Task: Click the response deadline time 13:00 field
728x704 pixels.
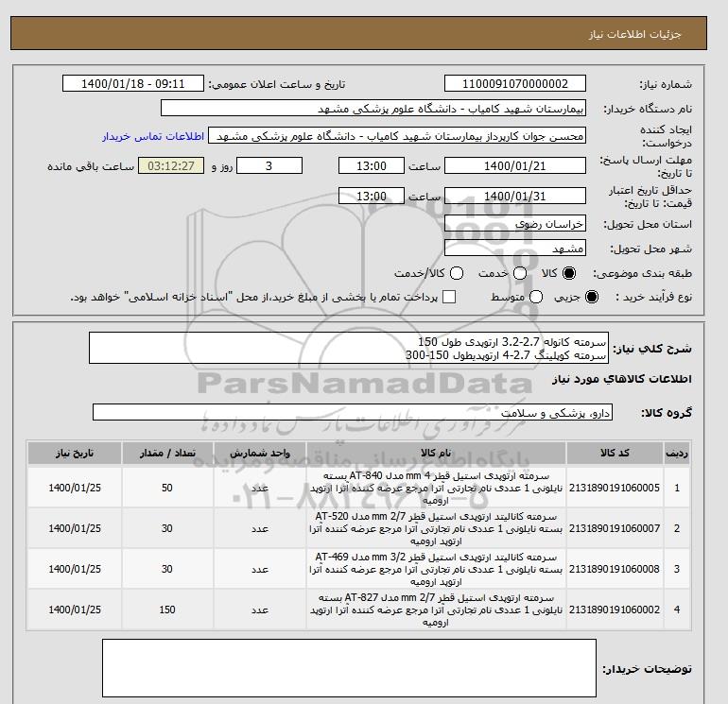Action: click(372, 165)
